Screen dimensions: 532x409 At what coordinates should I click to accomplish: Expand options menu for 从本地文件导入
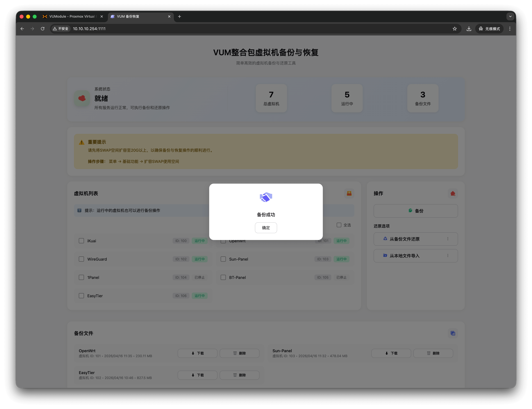click(448, 256)
